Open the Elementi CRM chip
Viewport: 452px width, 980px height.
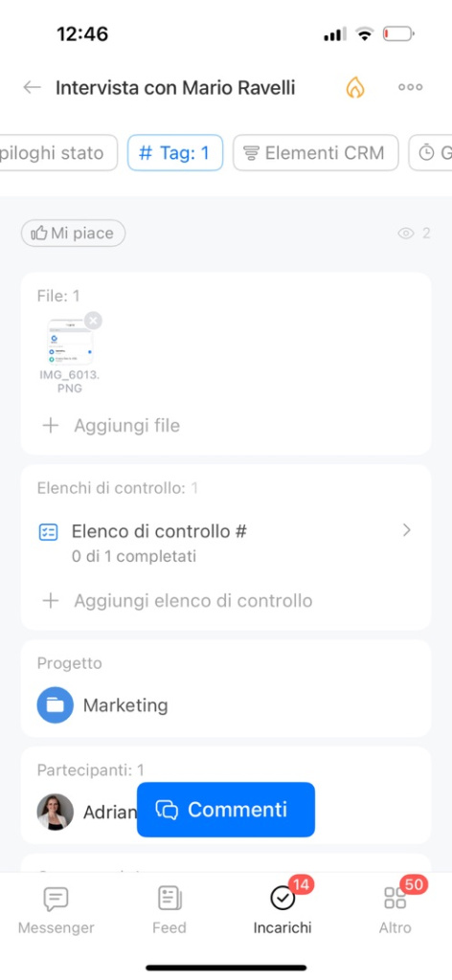(x=316, y=153)
